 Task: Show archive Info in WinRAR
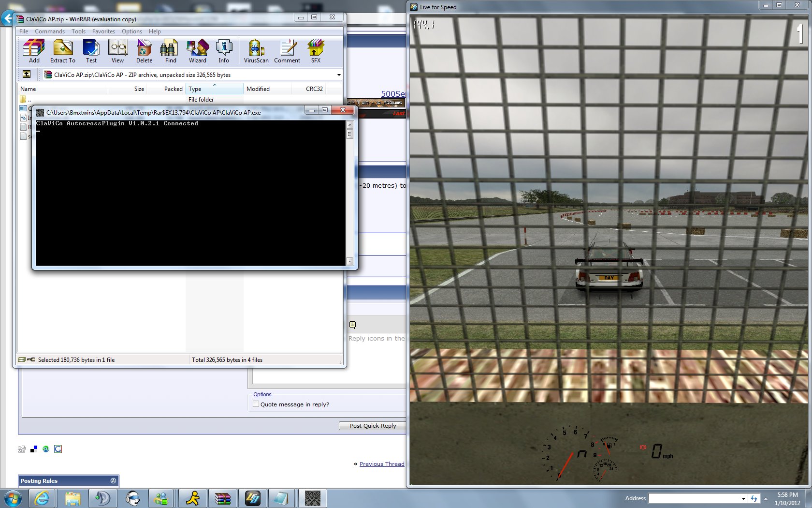coord(224,51)
